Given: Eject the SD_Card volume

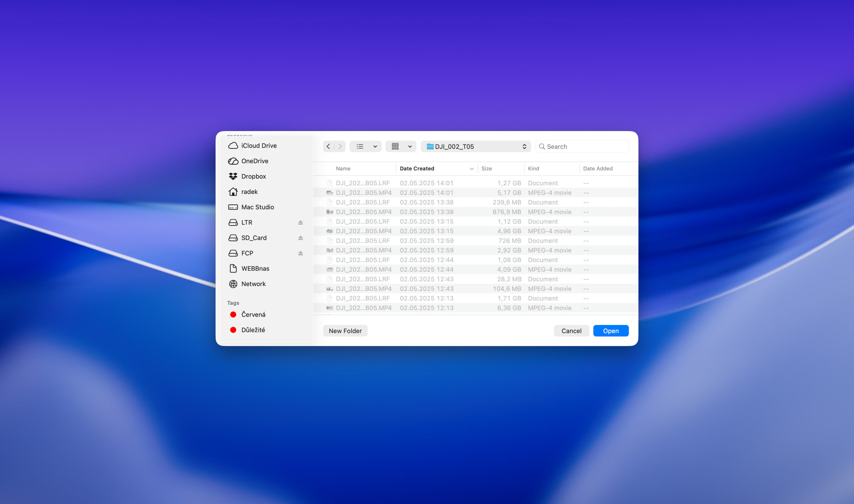Looking at the screenshot, I should (x=300, y=238).
